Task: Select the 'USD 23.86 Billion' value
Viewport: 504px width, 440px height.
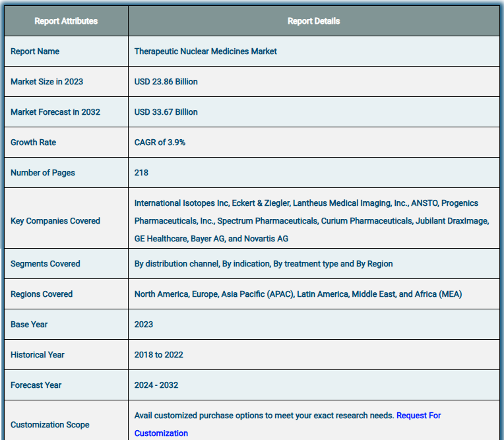Action: [166, 82]
